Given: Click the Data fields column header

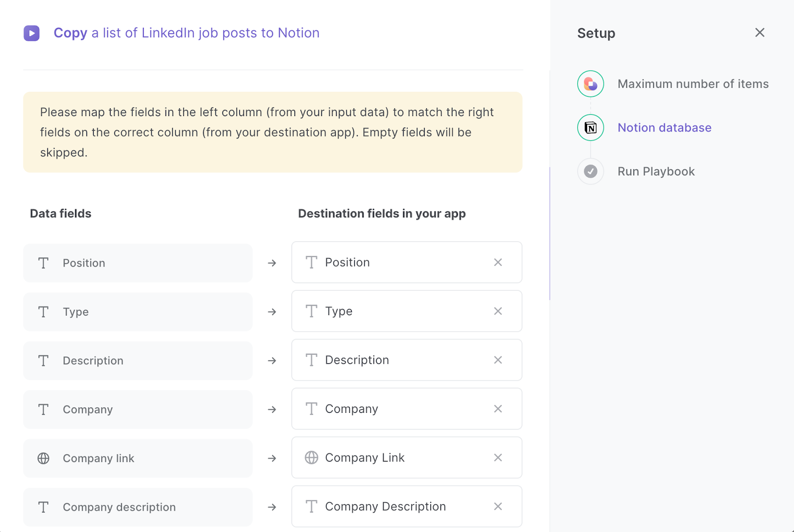Looking at the screenshot, I should pos(61,213).
